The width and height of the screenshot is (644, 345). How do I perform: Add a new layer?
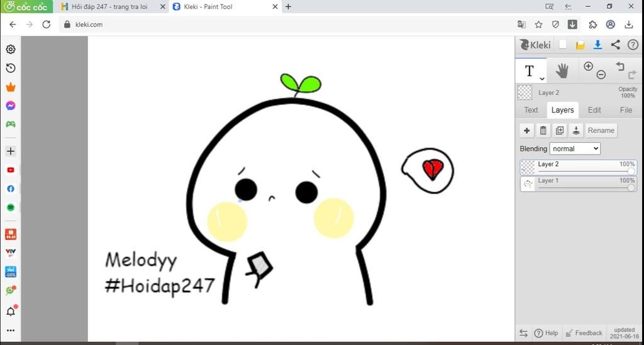pyautogui.click(x=526, y=131)
